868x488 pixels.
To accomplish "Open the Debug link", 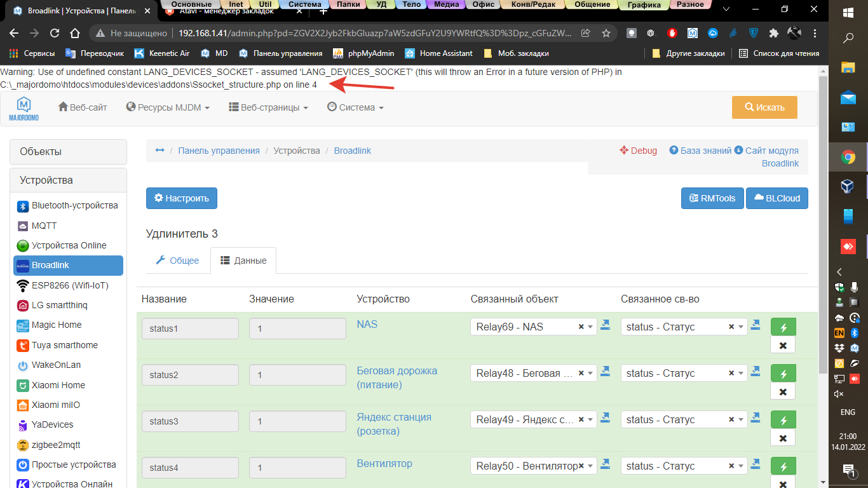I will tap(639, 151).
